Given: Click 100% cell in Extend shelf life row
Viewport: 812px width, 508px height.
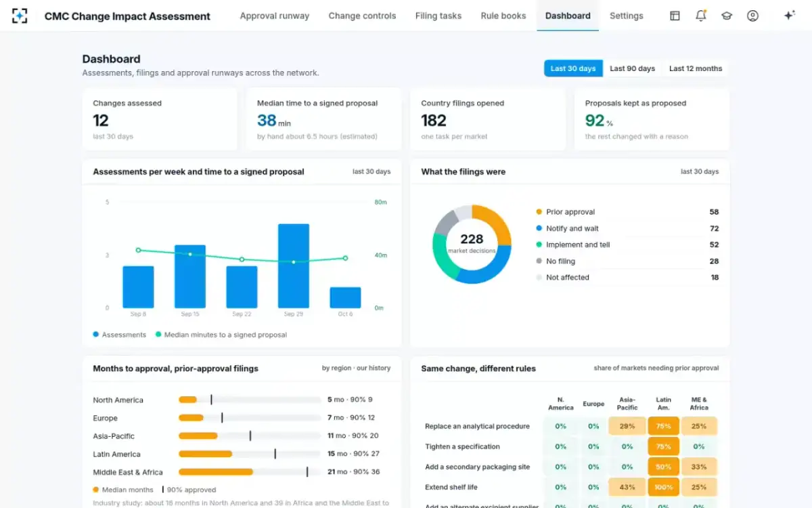Looking at the screenshot, I should pyautogui.click(x=663, y=487).
